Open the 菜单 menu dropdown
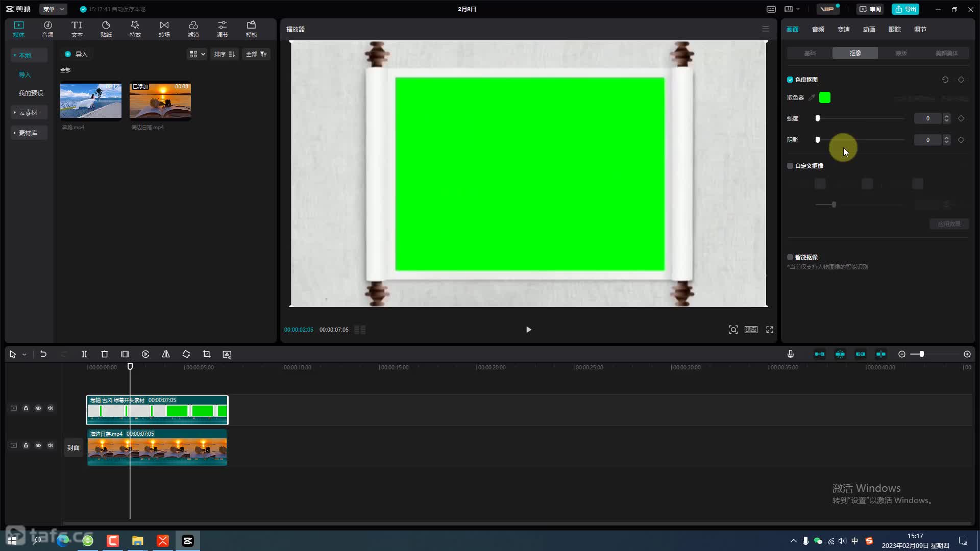The height and width of the screenshot is (551, 980). click(53, 9)
